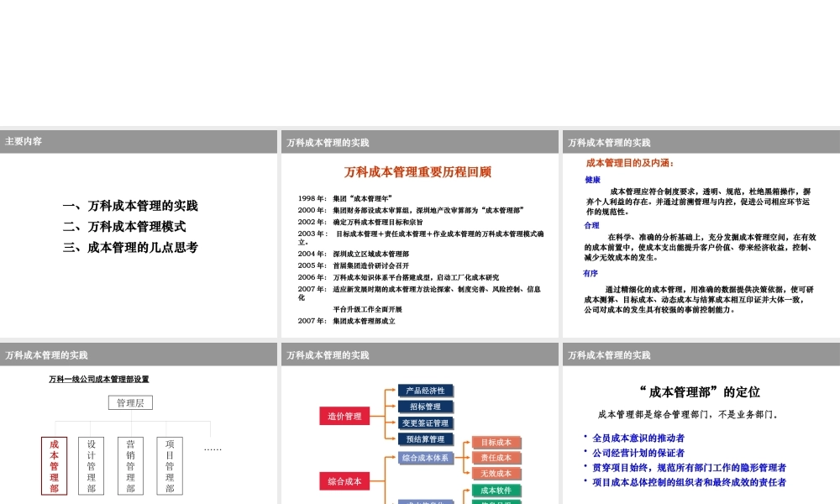This screenshot has width=840, height=504.
Task: Select the slide with 成本管理目的及内涵
Action: (701, 234)
